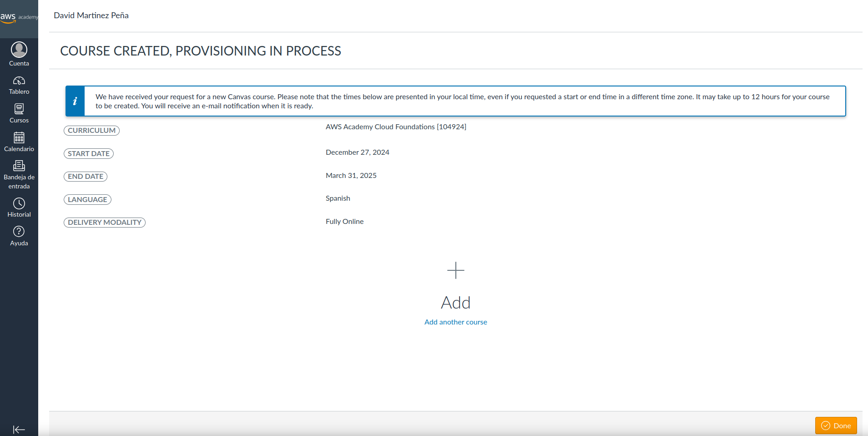
Task: Go to the Tablero dashboard icon
Action: click(19, 81)
